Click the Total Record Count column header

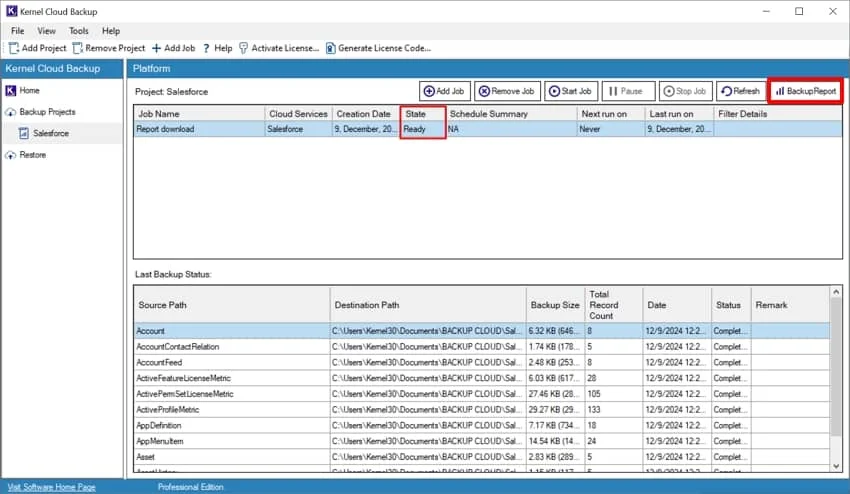pyautogui.click(x=614, y=305)
